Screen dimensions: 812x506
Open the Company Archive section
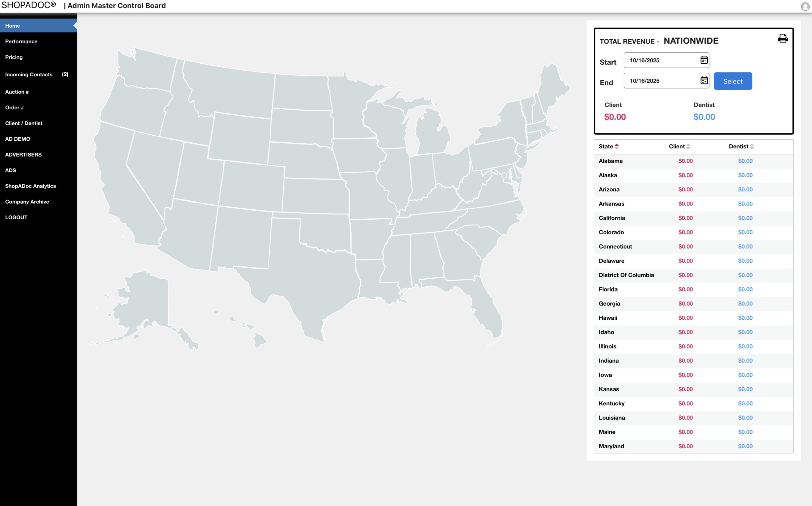click(x=27, y=202)
